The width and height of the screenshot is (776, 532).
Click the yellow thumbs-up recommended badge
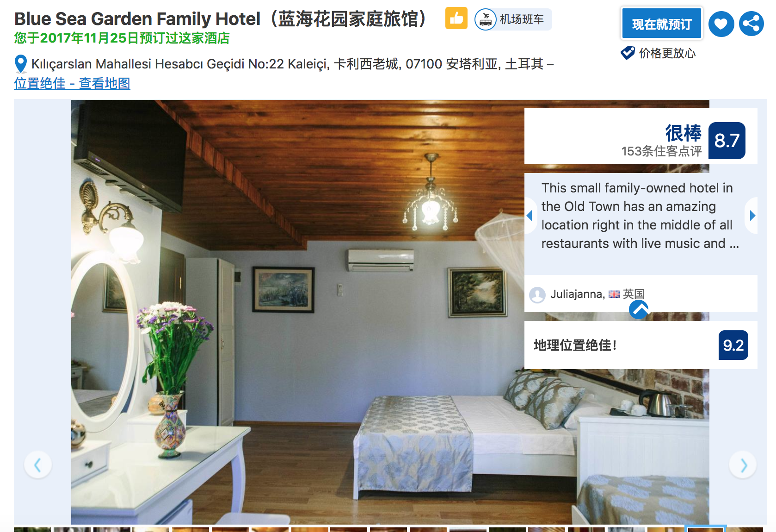[x=456, y=19]
